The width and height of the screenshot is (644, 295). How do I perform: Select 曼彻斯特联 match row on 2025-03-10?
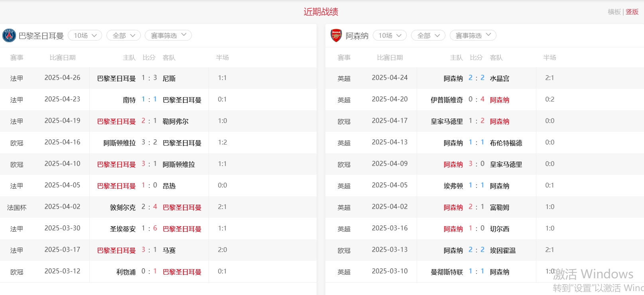tap(447, 272)
